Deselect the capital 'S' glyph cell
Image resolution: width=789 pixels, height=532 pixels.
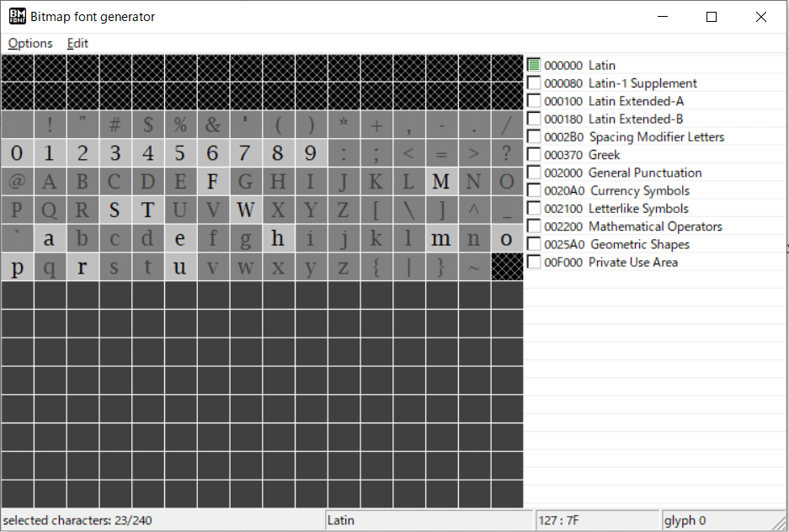pos(115,210)
